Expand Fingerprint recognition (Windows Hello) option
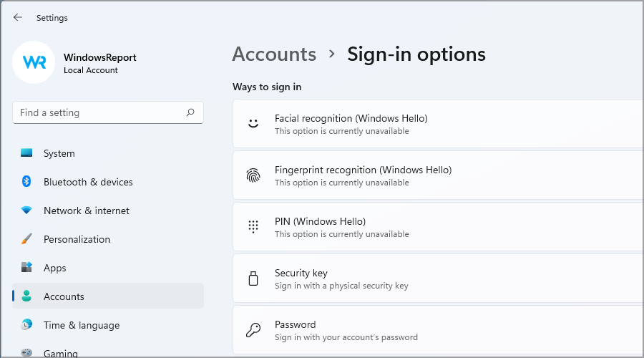The height and width of the screenshot is (358, 644). click(x=438, y=175)
